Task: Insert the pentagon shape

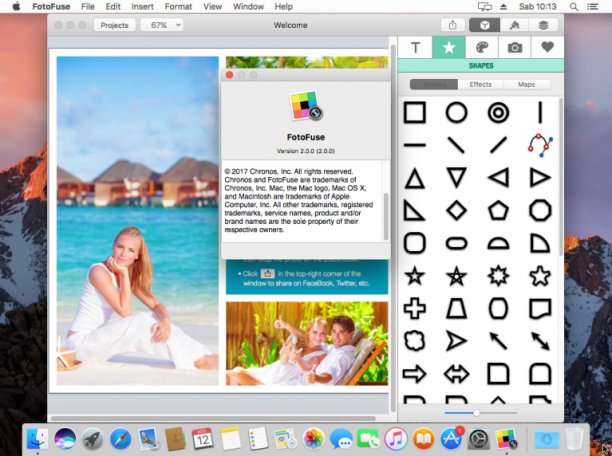Action: tap(498, 210)
